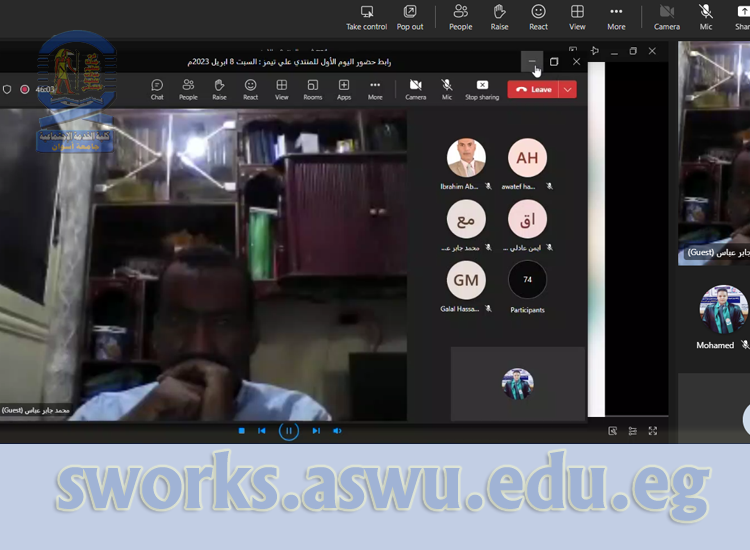Click the volume speaker icon in the player
This screenshot has height=550, width=750.
(x=337, y=431)
